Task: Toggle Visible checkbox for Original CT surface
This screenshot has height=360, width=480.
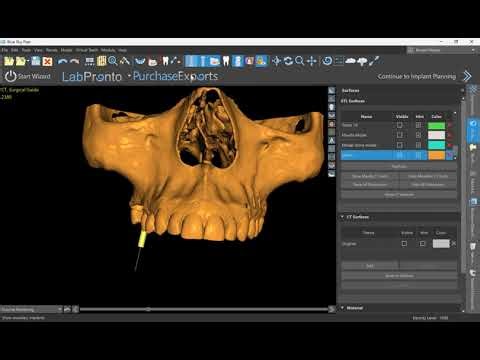Action: point(404,244)
